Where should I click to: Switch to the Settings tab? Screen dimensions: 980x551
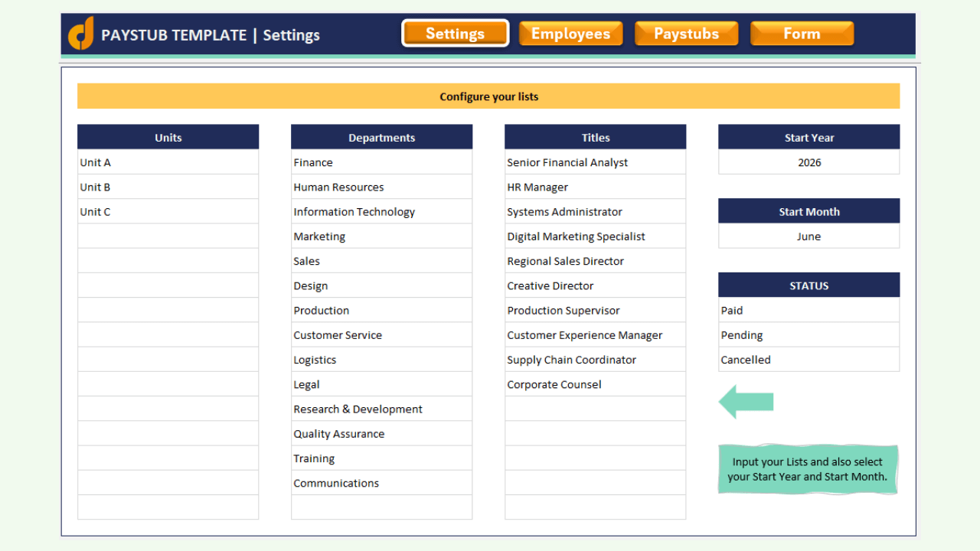(455, 33)
